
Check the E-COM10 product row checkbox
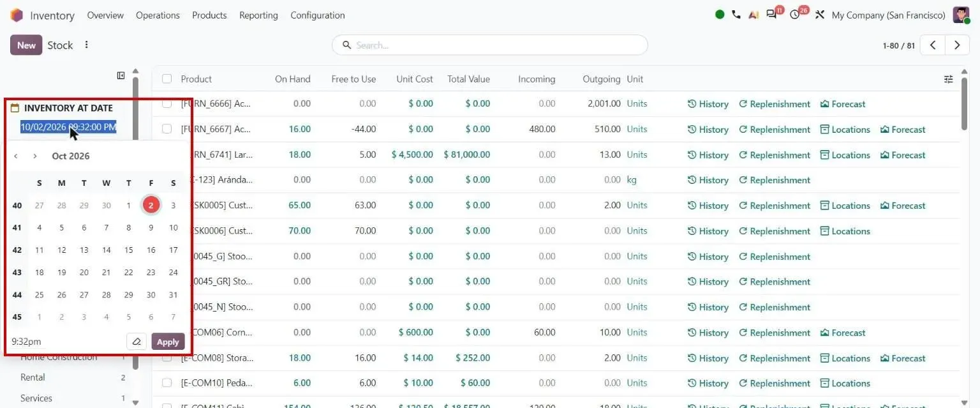tap(167, 383)
